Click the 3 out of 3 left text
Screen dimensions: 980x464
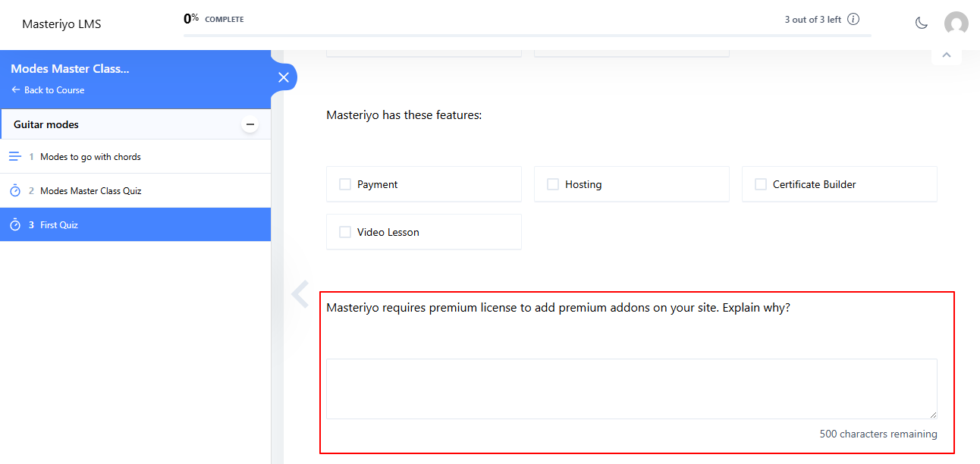(x=812, y=20)
